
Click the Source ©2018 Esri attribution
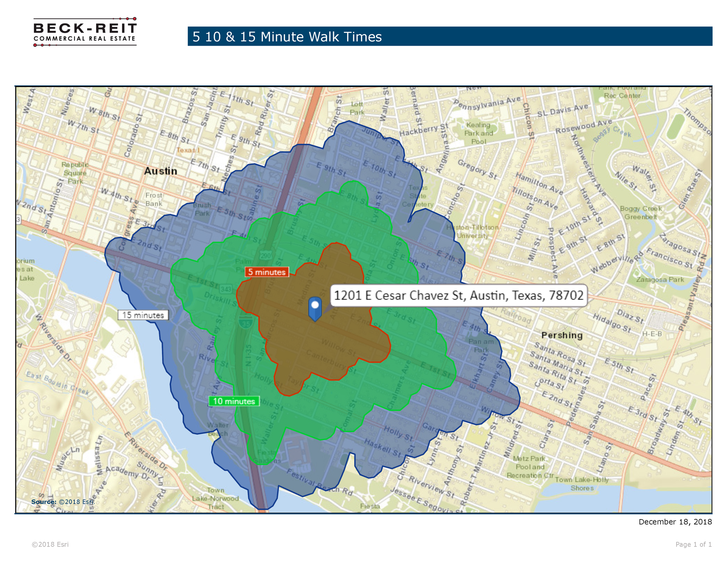click(x=63, y=502)
